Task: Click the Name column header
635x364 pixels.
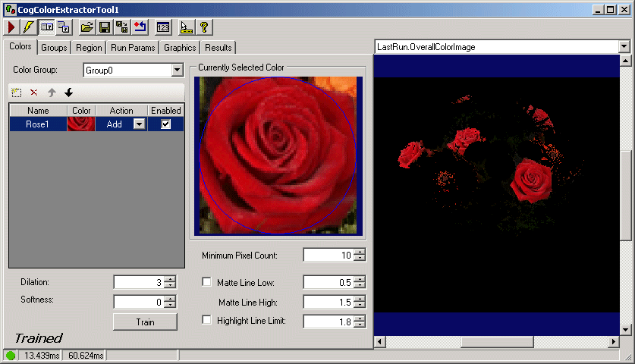Action: 38,111
